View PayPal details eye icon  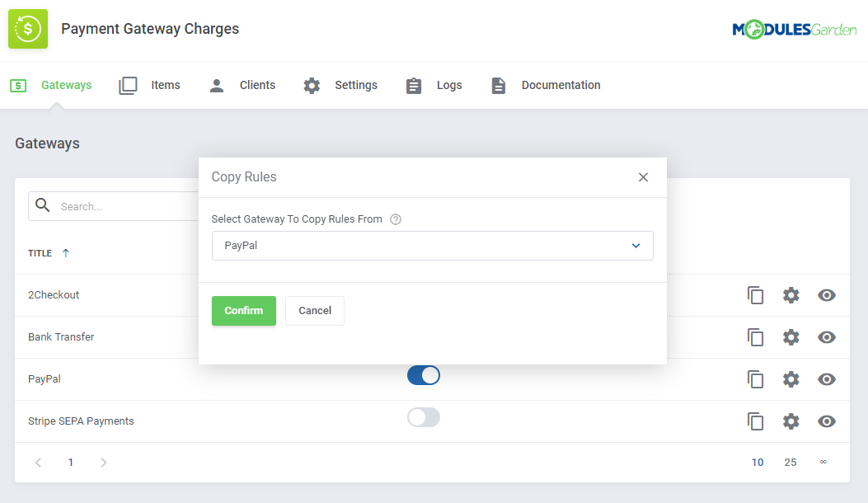point(827,379)
